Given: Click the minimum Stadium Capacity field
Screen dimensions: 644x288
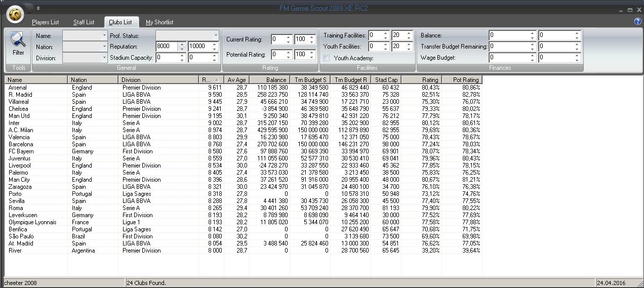Looking at the screenshot, I should (x=167, y=58).
